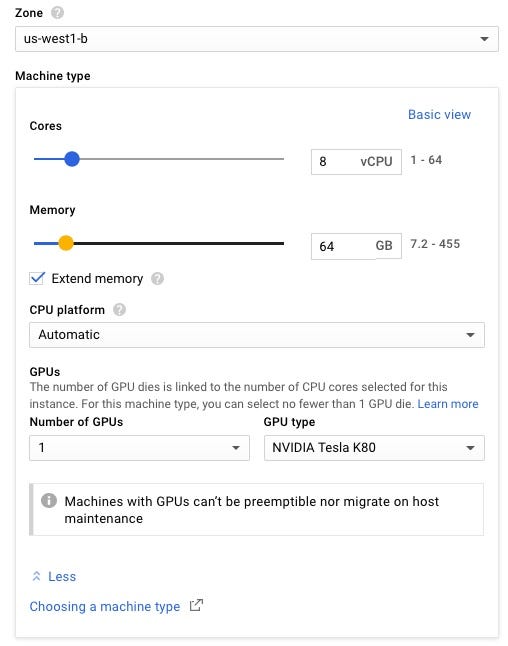Click the Zone dropdown arrow

click(485, 39)
